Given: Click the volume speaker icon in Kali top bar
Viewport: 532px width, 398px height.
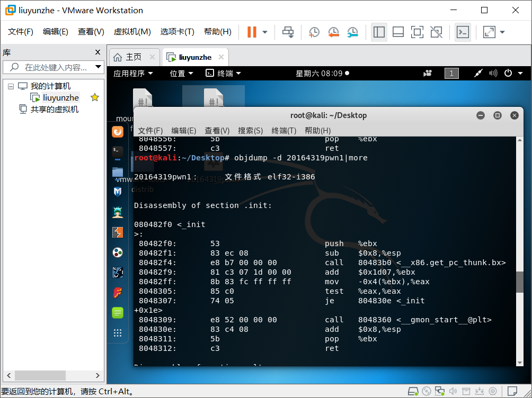Looking at the screenshot, I should 493,73.
